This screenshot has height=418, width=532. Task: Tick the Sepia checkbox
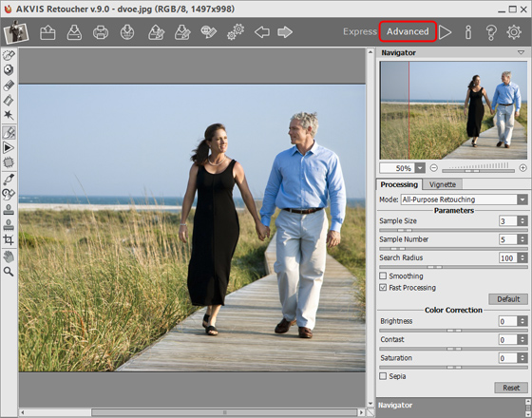point(383,376)
